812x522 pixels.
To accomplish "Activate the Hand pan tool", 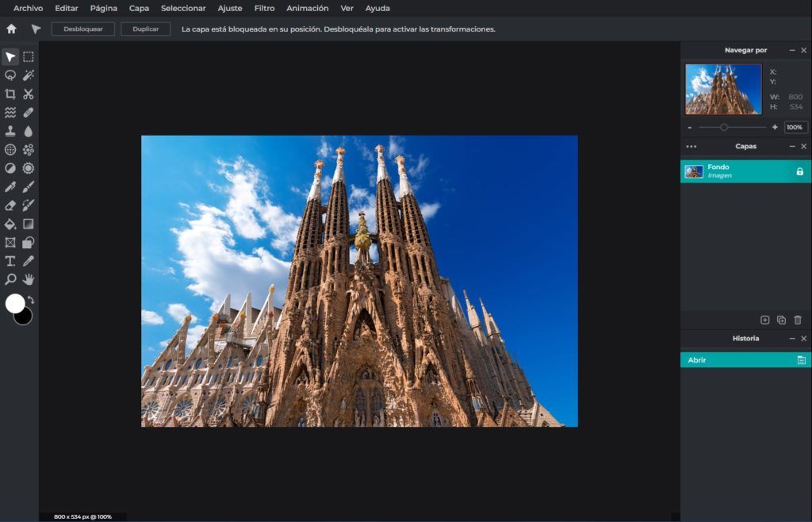I will (29, 279).
